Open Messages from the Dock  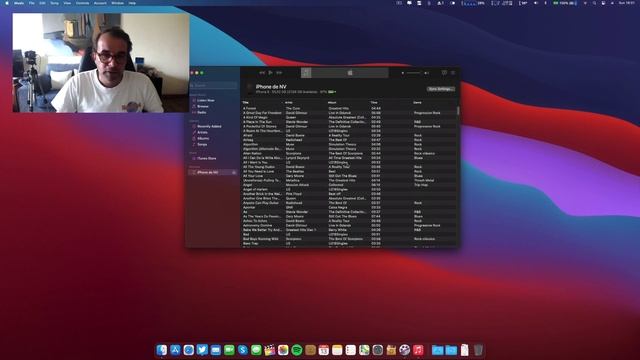pos(256,350)
